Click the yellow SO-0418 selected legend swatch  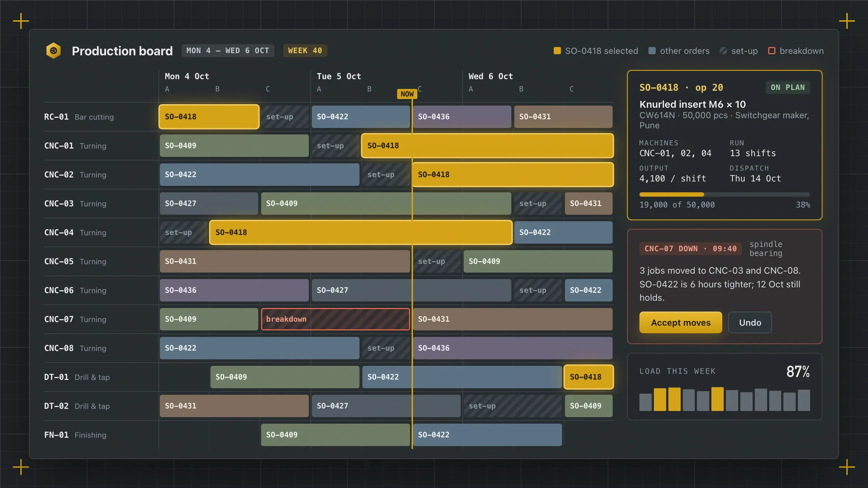coord(557,51)
